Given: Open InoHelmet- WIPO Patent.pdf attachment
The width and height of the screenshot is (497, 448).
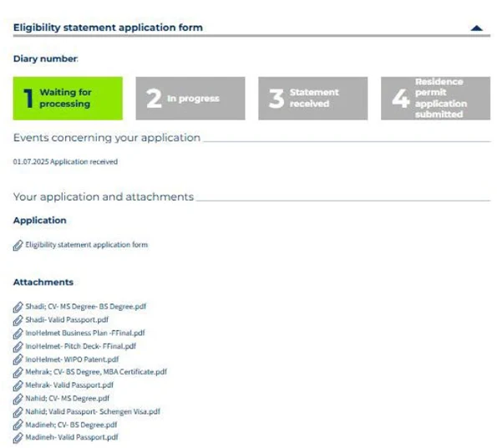Looking at the screenshot, I should pyautogui.click(x=72, y=359).
